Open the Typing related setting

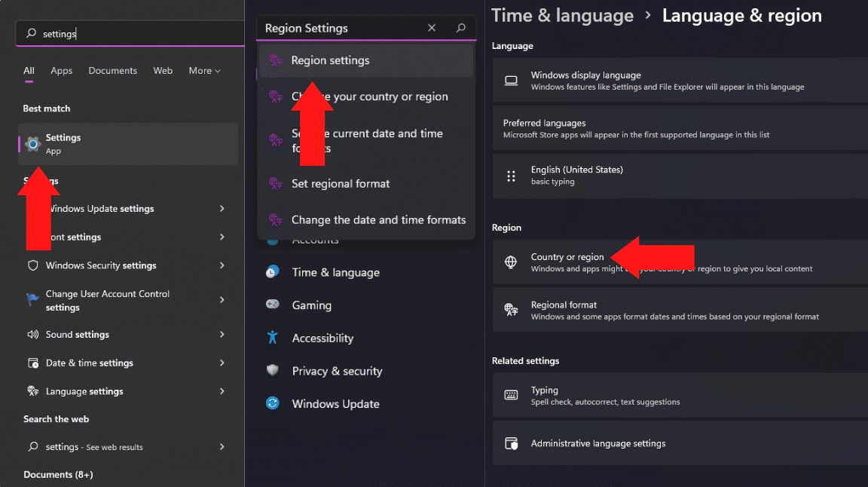coord(680,395)
